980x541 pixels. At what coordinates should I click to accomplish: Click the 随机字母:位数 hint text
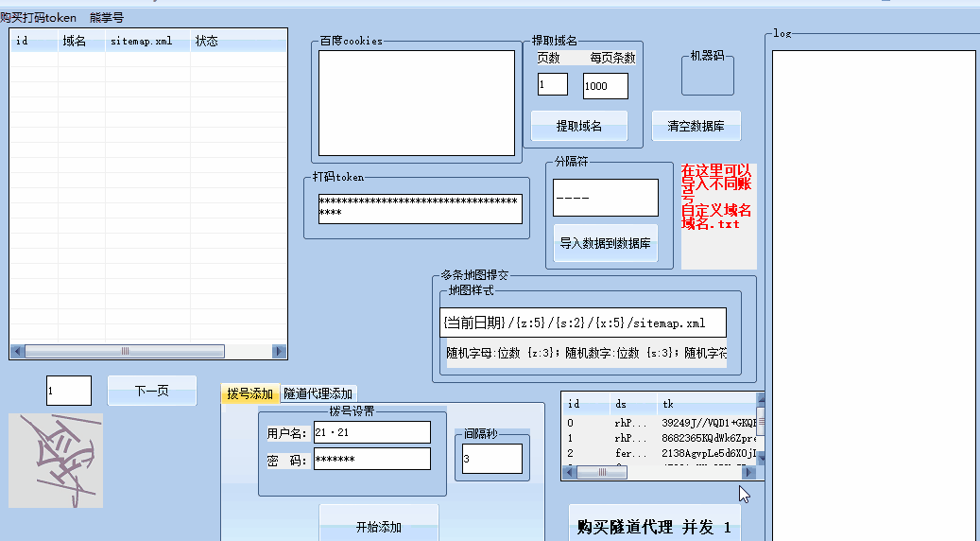(586, 354)
